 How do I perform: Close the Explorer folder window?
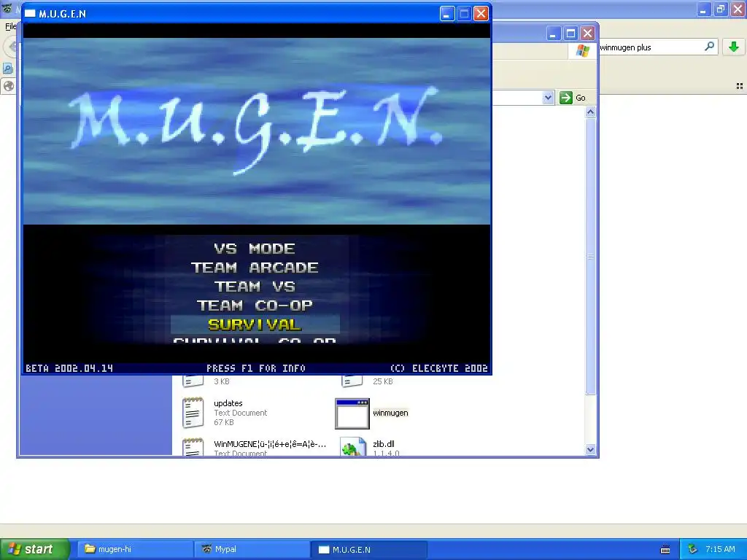pyautogui.click(x=587, y=34)
